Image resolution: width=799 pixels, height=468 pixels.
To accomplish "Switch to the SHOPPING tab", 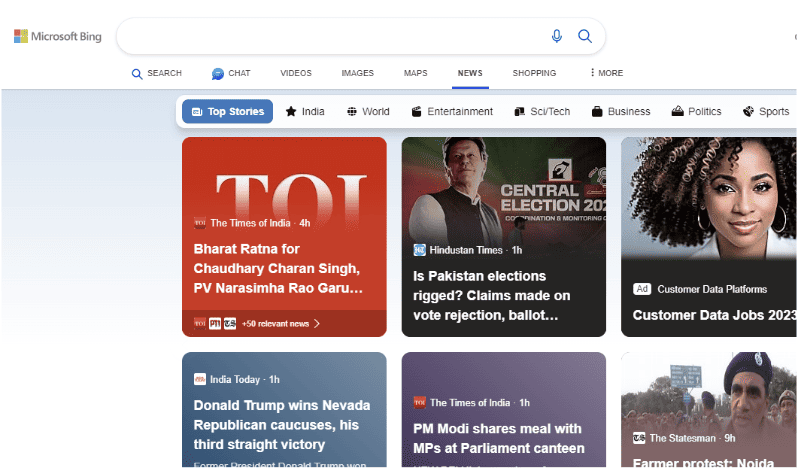I will (534, 73).
